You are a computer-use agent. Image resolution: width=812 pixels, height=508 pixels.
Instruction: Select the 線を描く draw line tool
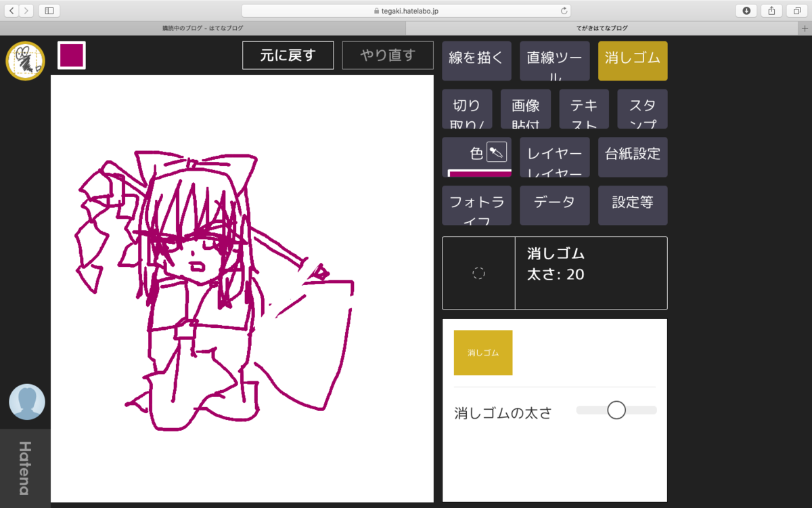click(476, 61)
